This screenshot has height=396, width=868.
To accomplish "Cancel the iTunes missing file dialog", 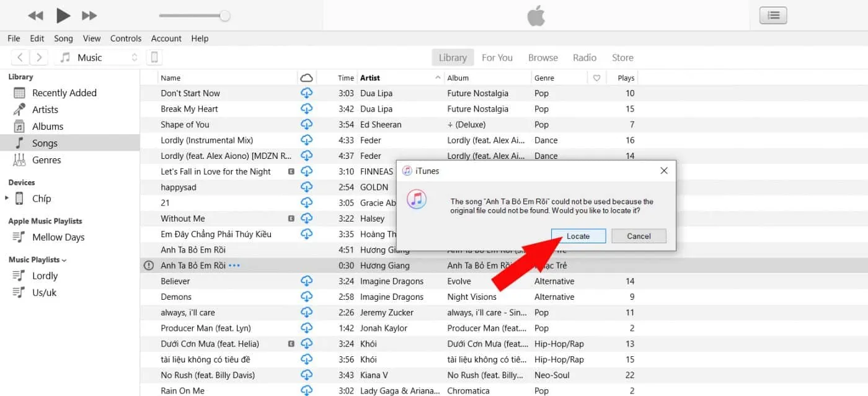I will tap(639, 236).
